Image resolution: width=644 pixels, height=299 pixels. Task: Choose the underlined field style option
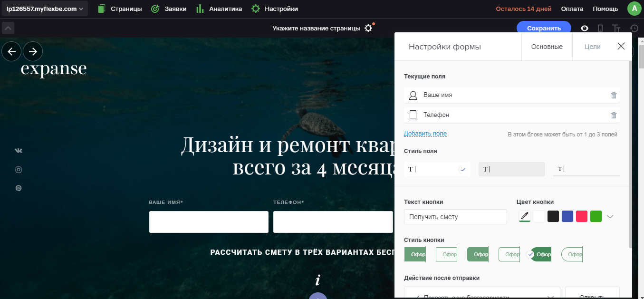586,169
